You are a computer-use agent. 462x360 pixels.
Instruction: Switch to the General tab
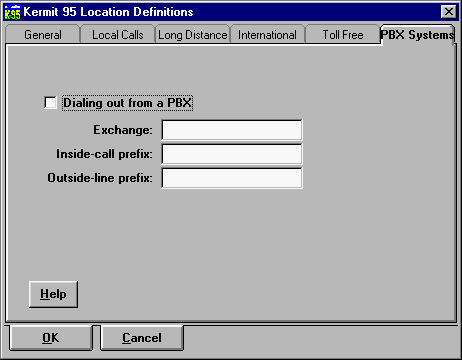(x=43, y=35)
